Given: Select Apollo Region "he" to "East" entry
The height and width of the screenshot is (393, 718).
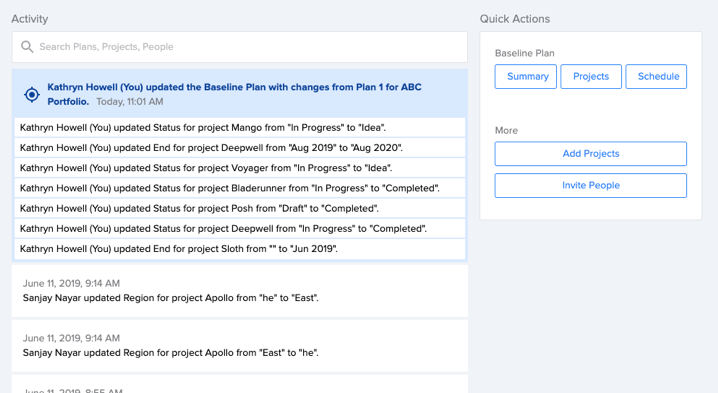Looking at the screenshot, I should pos(239,291).
